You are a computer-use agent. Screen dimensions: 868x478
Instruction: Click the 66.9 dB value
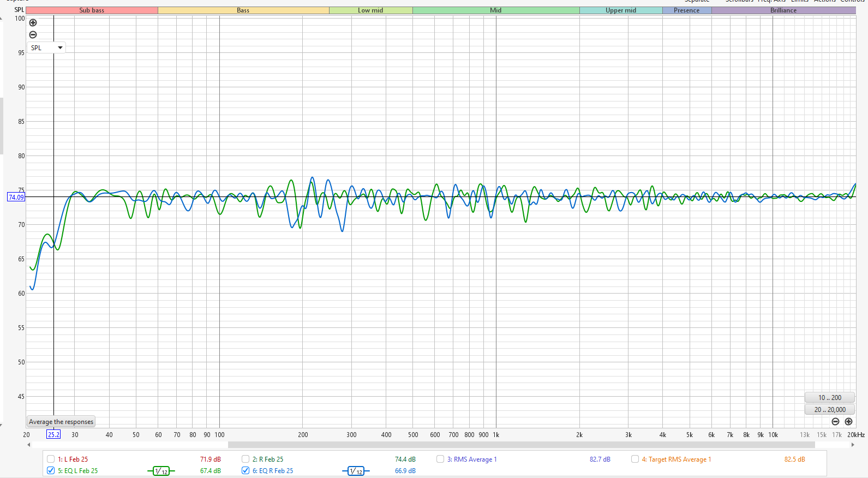(405, 471)
